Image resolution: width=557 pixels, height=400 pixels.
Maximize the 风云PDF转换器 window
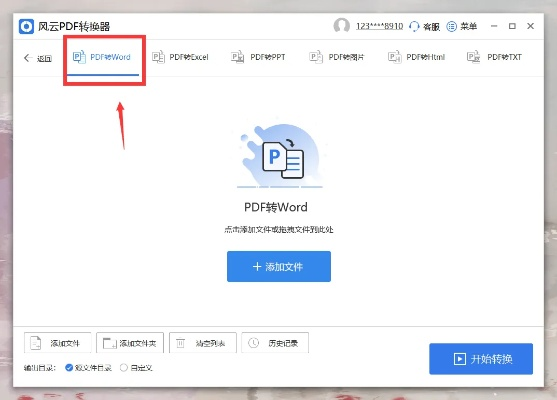pos(512,26)
